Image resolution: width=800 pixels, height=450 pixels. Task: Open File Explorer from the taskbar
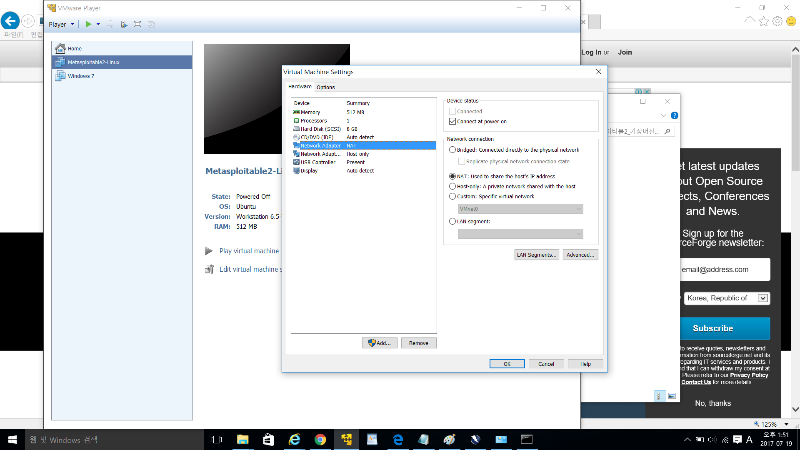coord(242,439)
